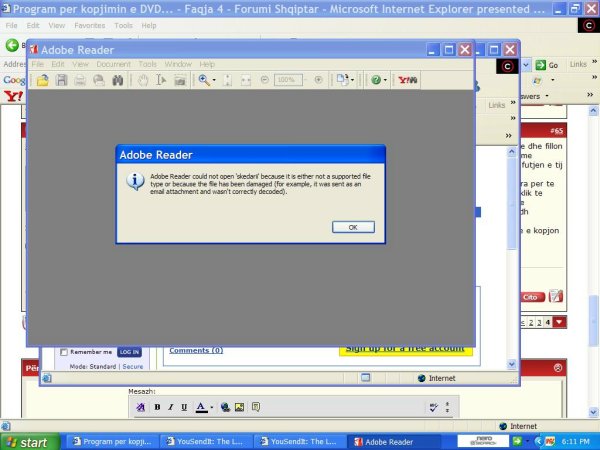Screen dimensions: 600x450
Task: Switch to Program per kopji taskbar item
Action: pyautogui.click(x=112, y=442)
